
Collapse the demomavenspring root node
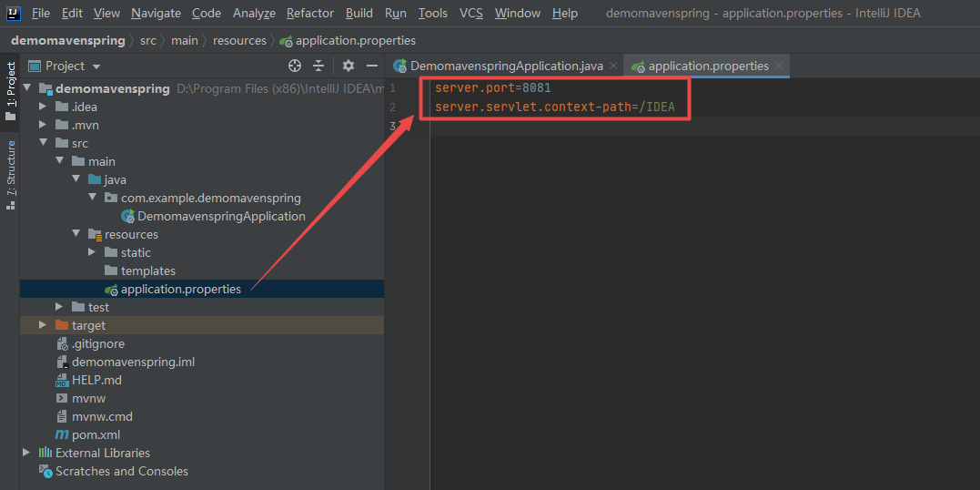(x=27, y=88)
